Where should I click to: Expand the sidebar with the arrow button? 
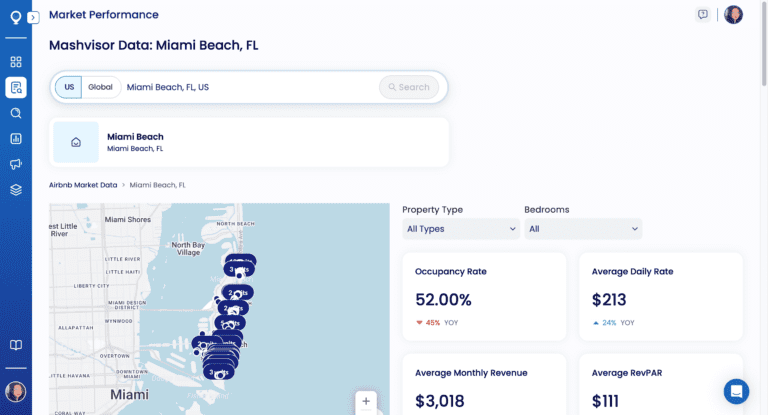pyautogui.click(x=33, y=18)
